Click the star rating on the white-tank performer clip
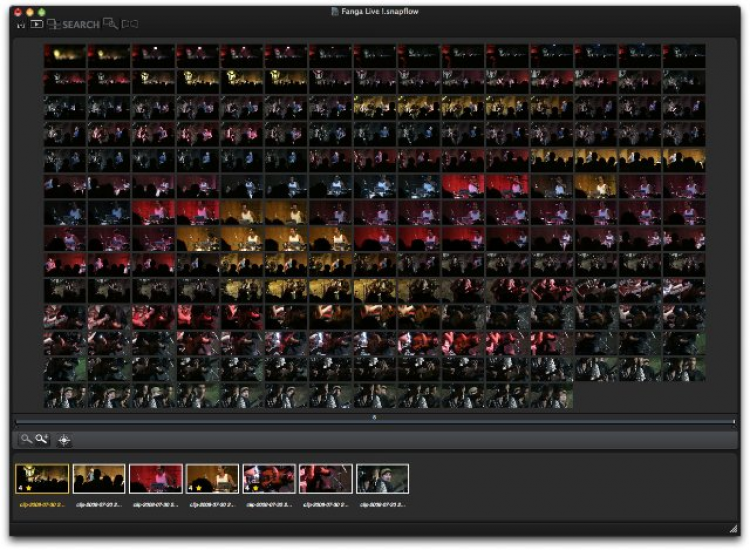Screen dimensions: 750x550 pos(199,488)
